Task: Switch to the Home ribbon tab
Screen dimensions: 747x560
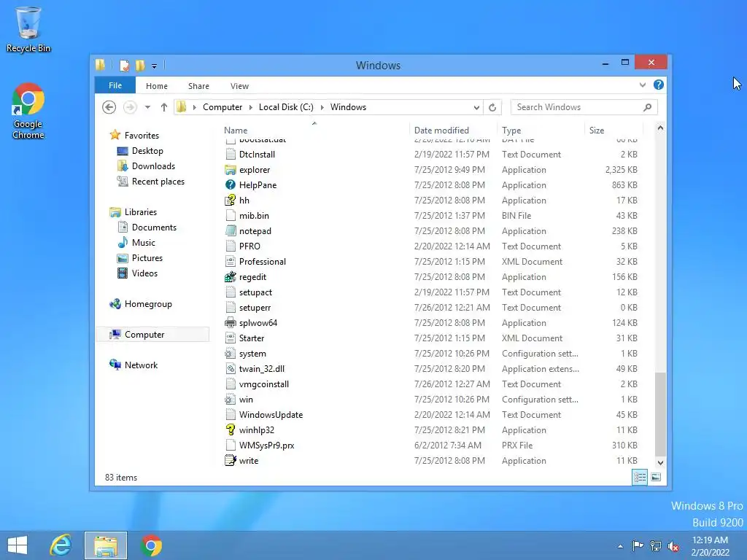Action: click(x=156, y=86)
